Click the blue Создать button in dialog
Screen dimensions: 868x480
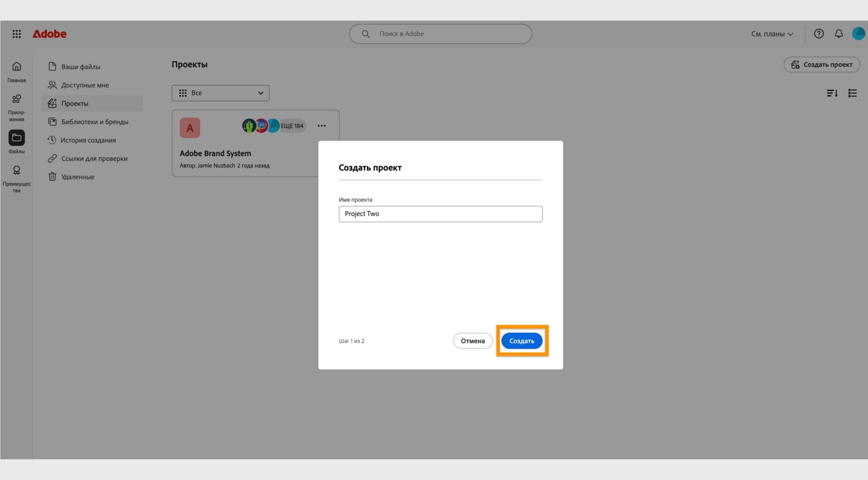tap(522, 341)
